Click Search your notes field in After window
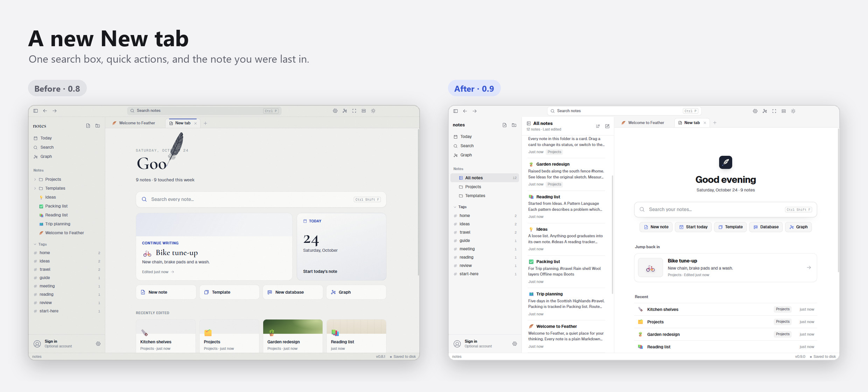Image resolution: width=868 pixels, height=392 pixels. [726, 209]
